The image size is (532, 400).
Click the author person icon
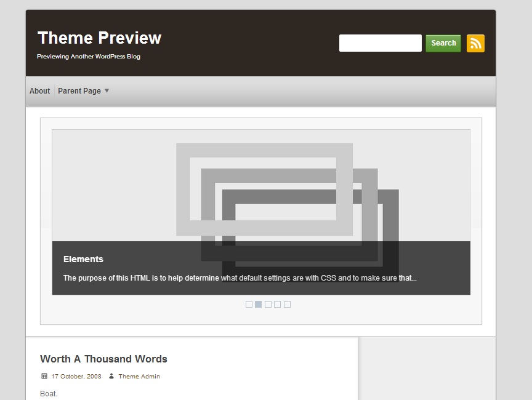point(111,376)
